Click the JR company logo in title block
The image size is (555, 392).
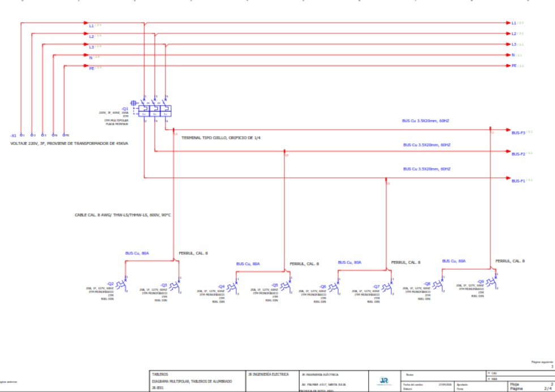[x=384, y=381]
